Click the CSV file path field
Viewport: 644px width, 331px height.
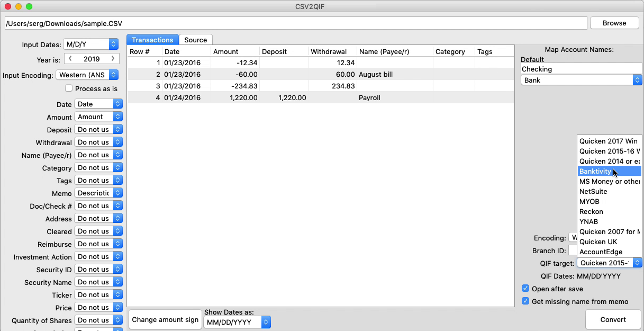[295, 23]
